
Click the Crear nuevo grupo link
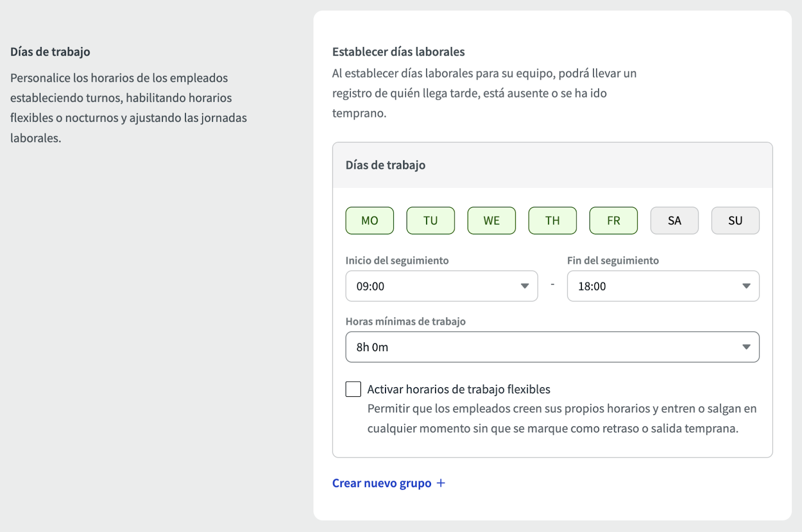coord(381,483)
